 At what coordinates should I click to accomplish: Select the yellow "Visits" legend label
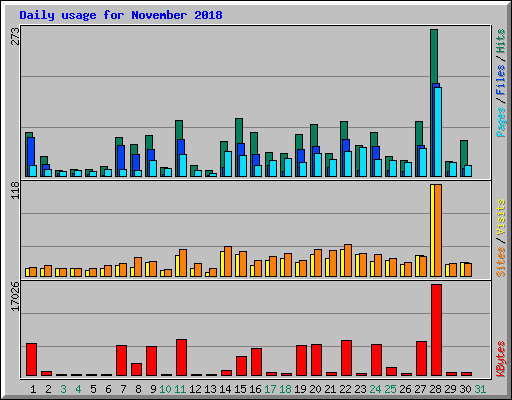500,217
